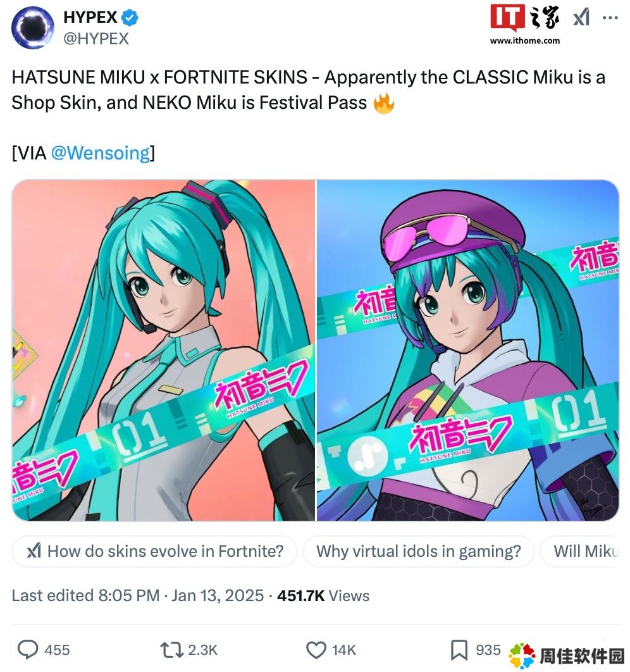Open the classic Miku image on left
Image resolution: width=630 pixels, height=672 pixels.
(163, 350)
